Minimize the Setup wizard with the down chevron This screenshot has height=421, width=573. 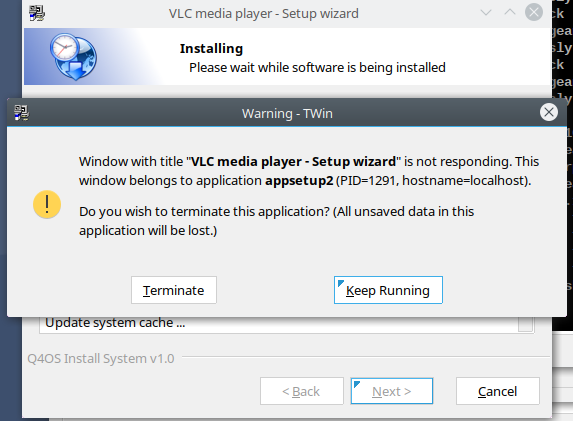486,13
